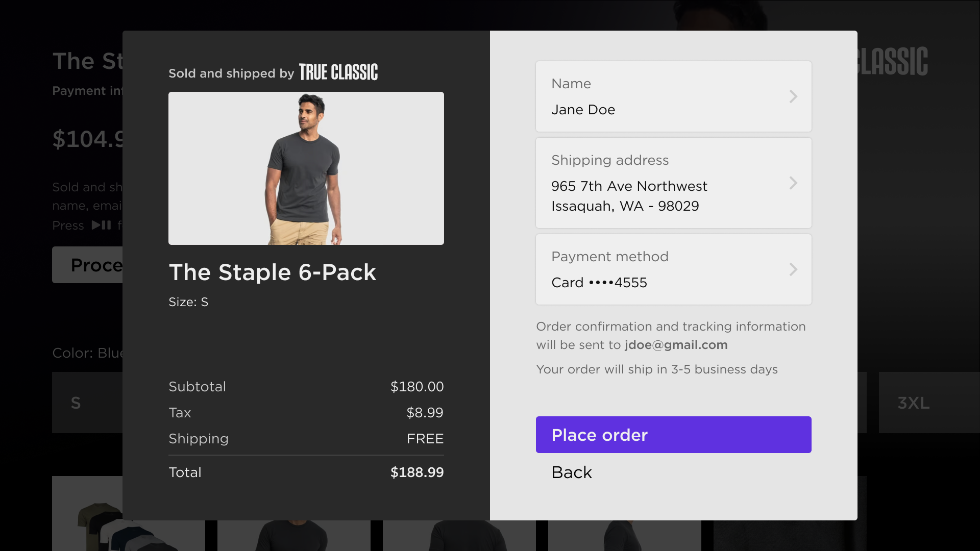This screenshot has width=980, height=551.
Task: Select the model t-shirt product image
Action: [306, 168]
